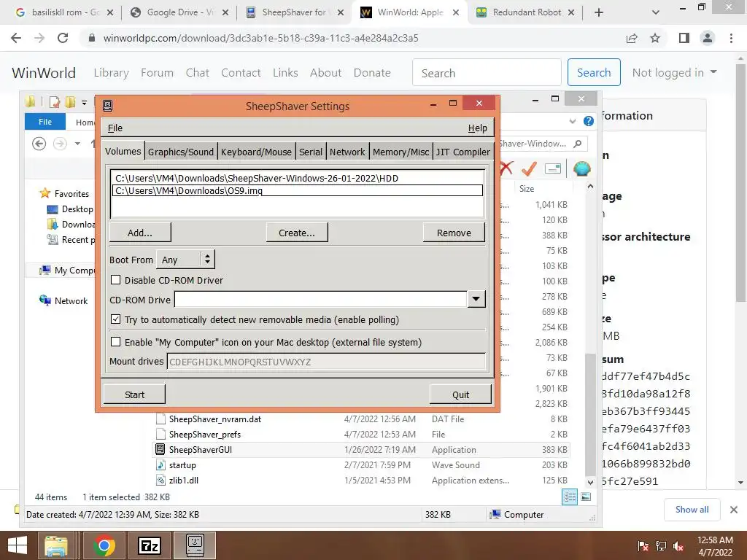This screenshot has width=747, height=560.
Task: Select the OS9.img volume entry
Action: click(298, 190)
